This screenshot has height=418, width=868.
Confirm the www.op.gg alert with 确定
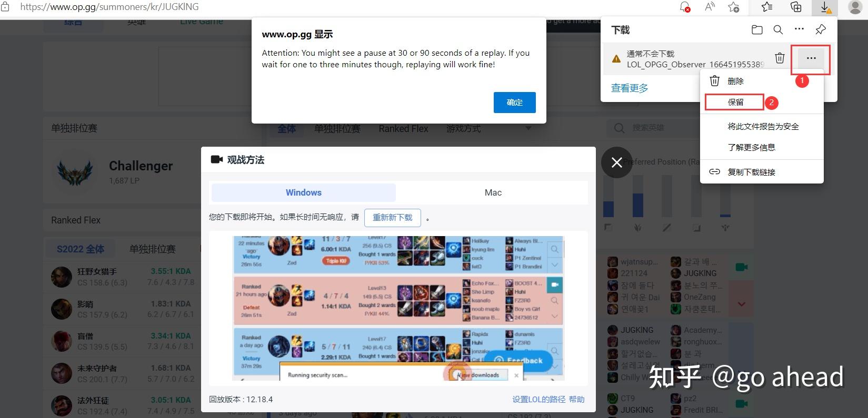(x=514, y=103)
